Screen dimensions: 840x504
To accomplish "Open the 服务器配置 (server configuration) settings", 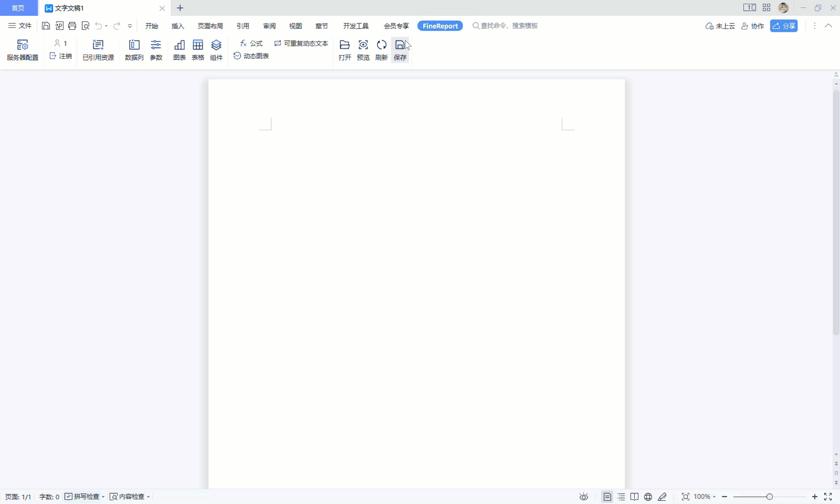I will 22,49.
